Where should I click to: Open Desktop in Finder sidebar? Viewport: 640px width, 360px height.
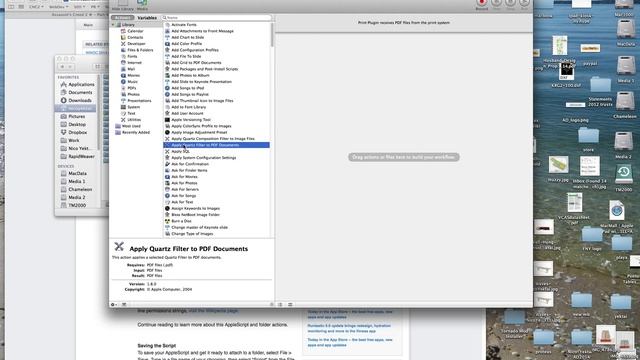77,124
